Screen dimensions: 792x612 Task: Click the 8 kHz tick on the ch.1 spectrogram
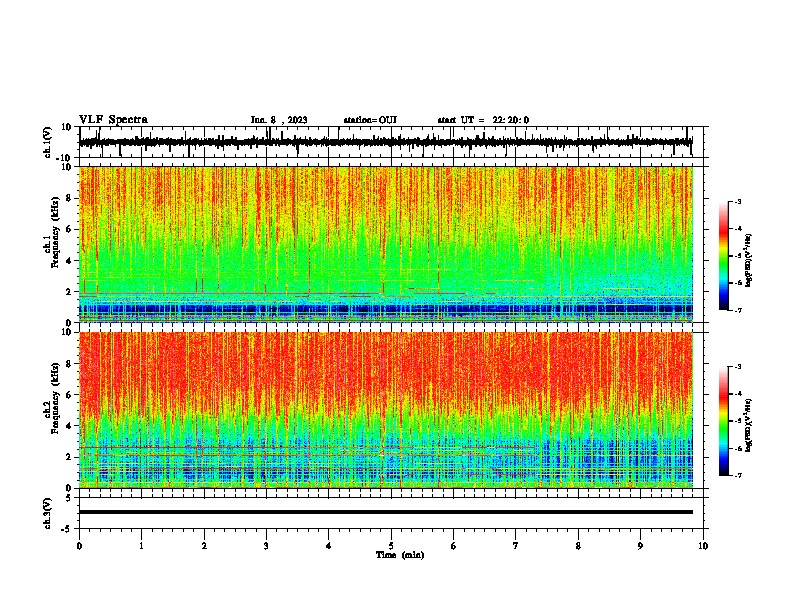click(x=69, y=198)
